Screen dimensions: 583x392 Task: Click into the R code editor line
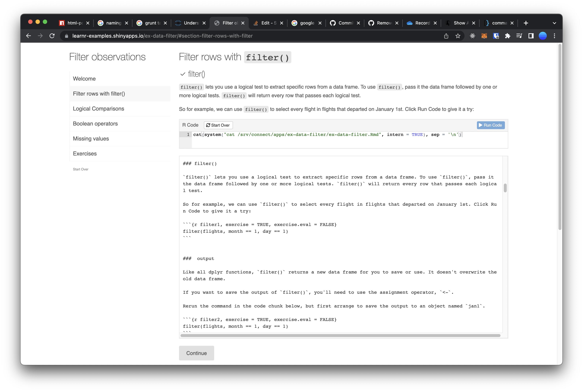click(x=325, y=135)
